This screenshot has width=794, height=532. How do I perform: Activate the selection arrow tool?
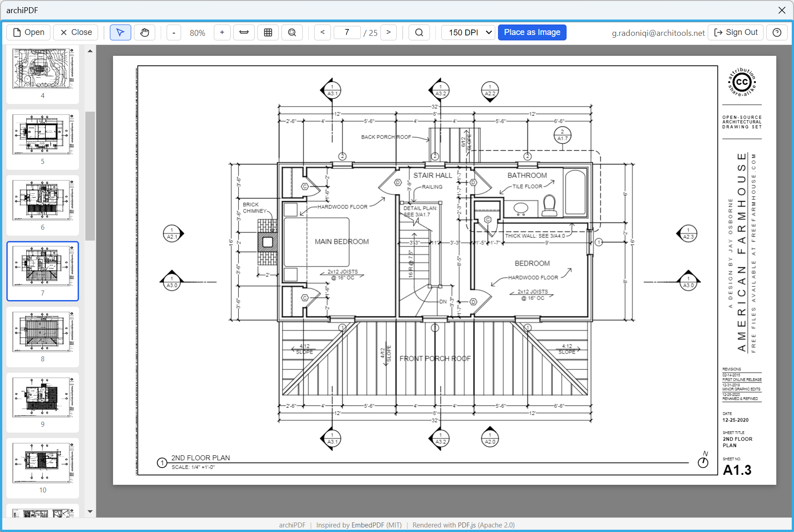click(x=120, y=32)
